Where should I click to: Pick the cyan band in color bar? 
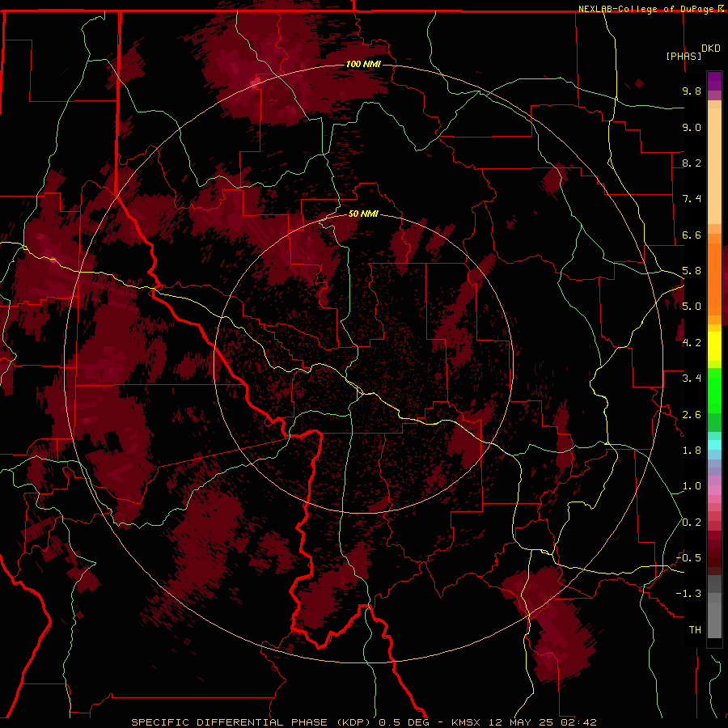click(714, 444)
